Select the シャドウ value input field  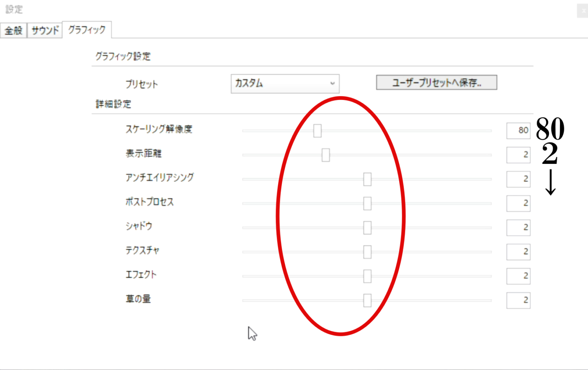(x=518, y=228)
